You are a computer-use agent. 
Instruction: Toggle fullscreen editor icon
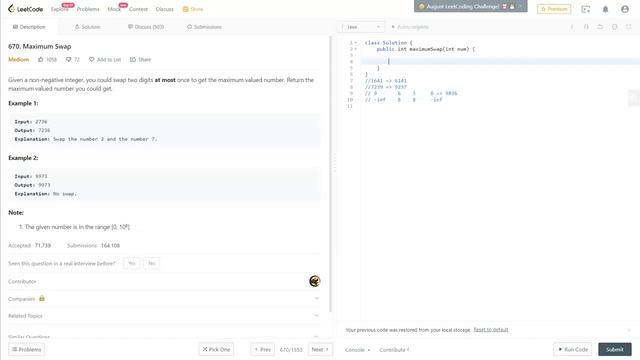click(629, 27)
